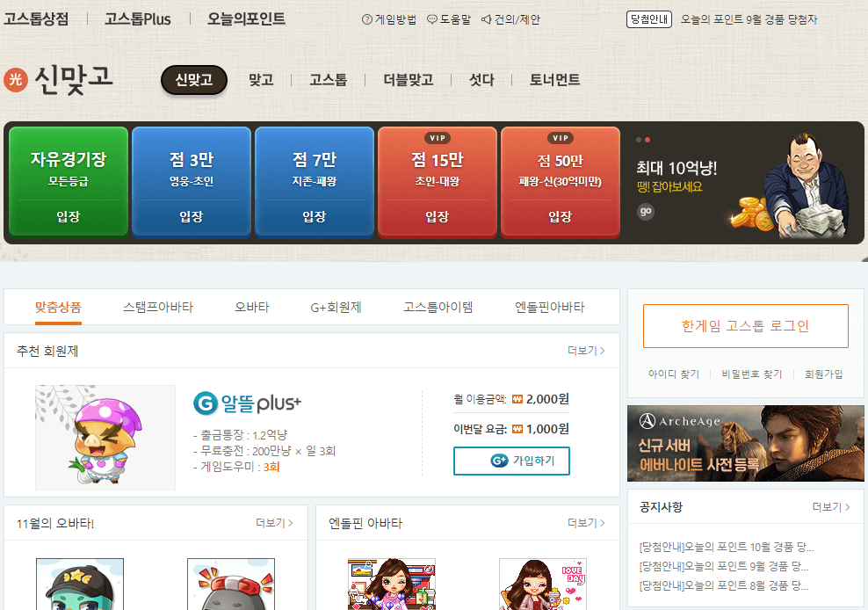The height and width of the screenshot is (610, 868).
Task: Click 비밀번호 찾기 link
Action: 752,374
